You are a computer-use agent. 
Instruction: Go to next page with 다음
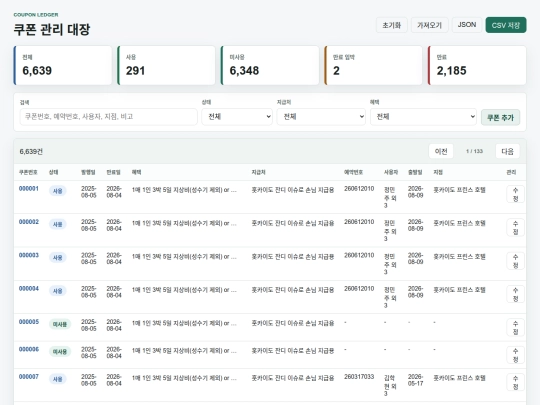pos(507,151)
